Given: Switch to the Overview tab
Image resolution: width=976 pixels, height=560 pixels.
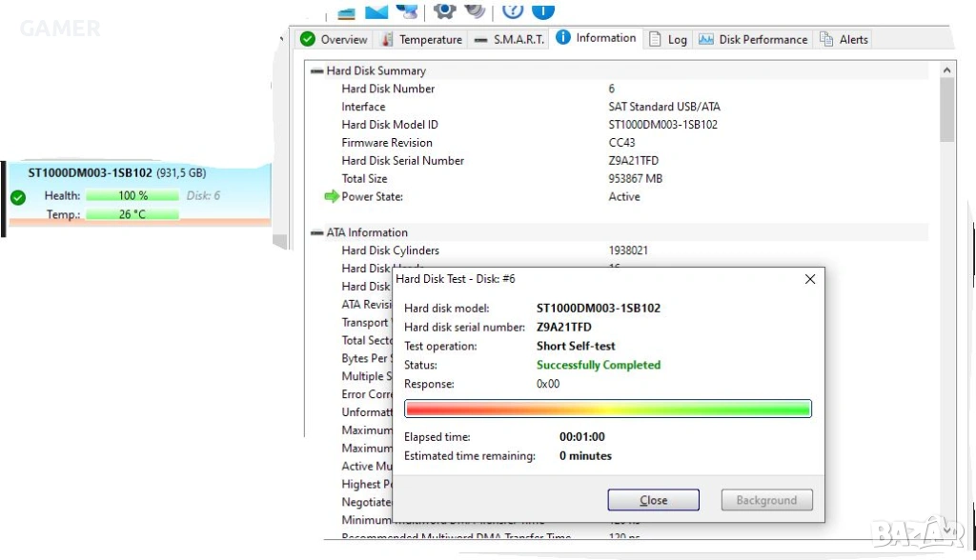Looking at the screenshot, I should (x=335, y=39).
